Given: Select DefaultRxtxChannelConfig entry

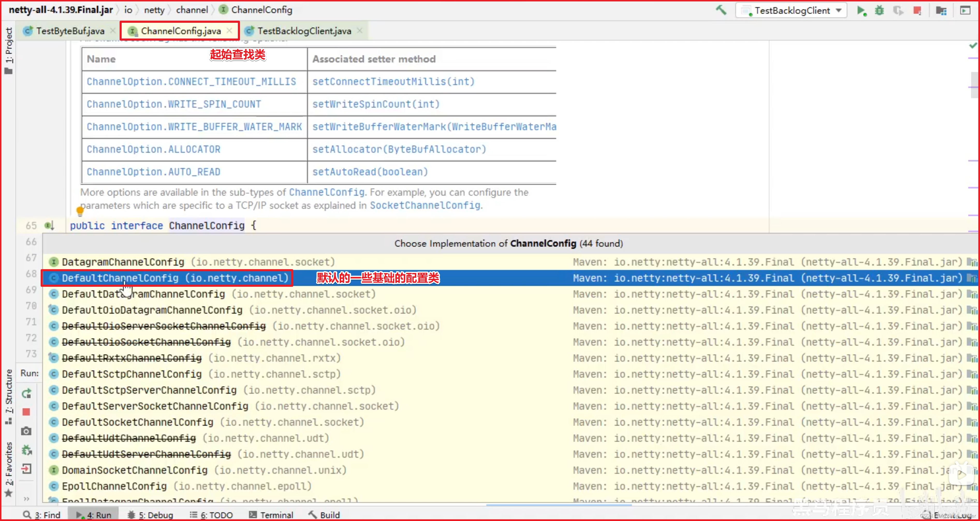Looking at the screenshot, I should pyautogui.click(x=510, y=358).
